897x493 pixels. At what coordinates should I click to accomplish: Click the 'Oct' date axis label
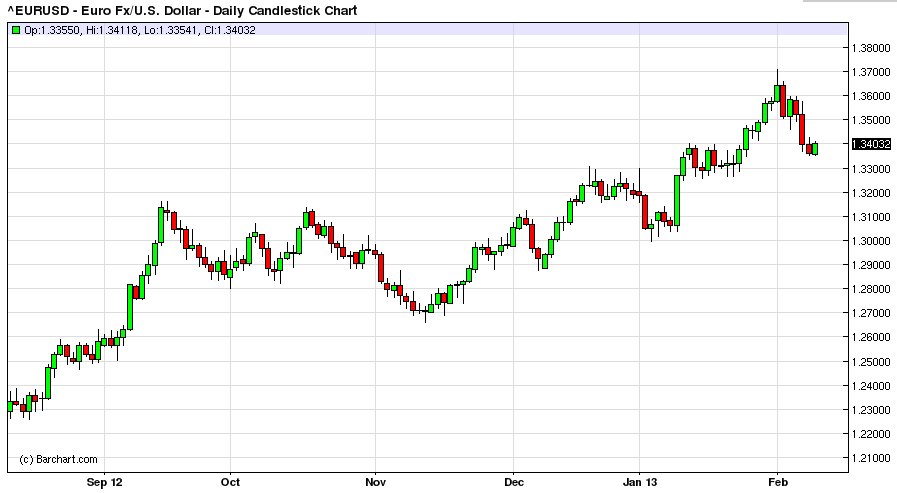pos(230,482)
